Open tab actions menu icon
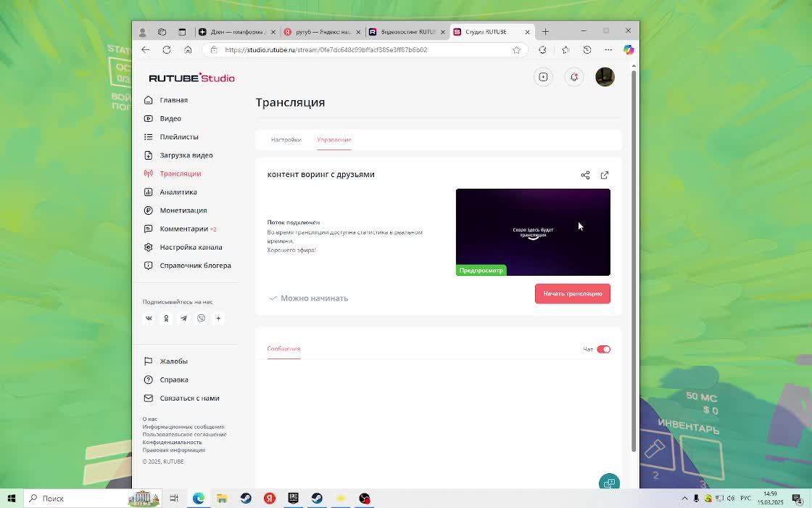 pyautogui.click(x=182, y=32)
